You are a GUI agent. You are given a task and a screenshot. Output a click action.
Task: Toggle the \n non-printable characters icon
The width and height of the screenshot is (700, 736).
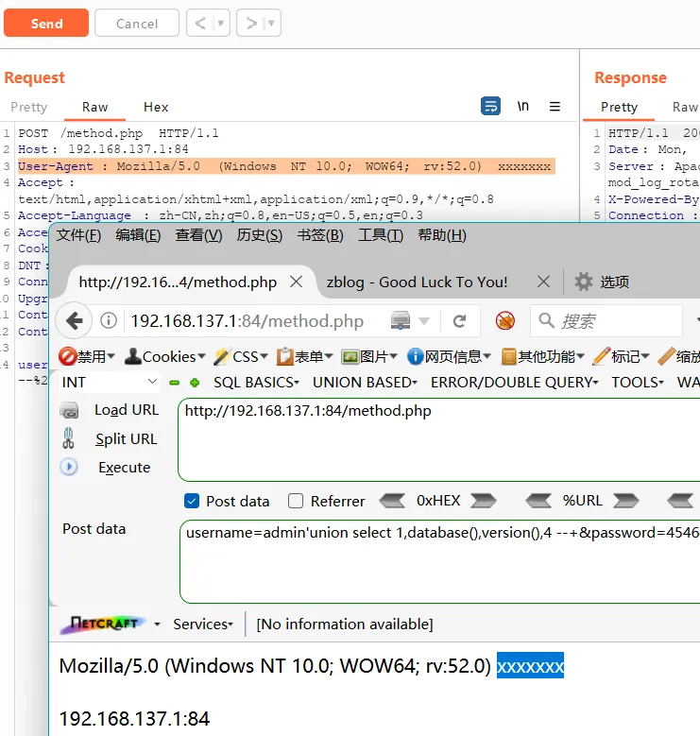(x=522, y=107)
